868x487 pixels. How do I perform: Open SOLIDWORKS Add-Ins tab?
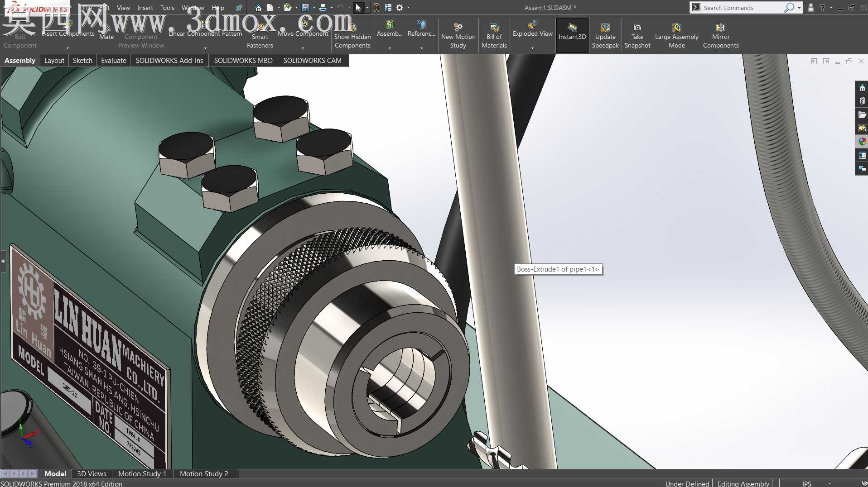(x=169, y=61)
